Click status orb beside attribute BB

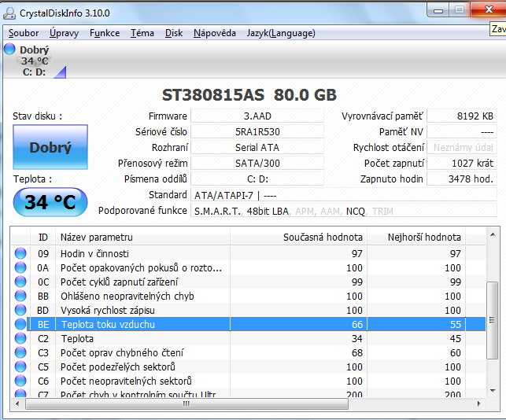click(20, 297)
